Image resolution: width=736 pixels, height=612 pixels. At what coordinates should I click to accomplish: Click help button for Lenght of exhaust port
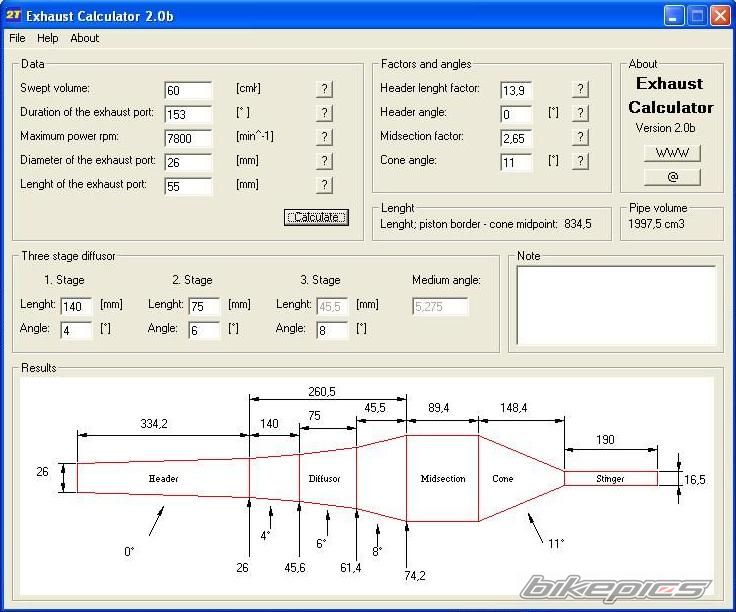[324, 185]
